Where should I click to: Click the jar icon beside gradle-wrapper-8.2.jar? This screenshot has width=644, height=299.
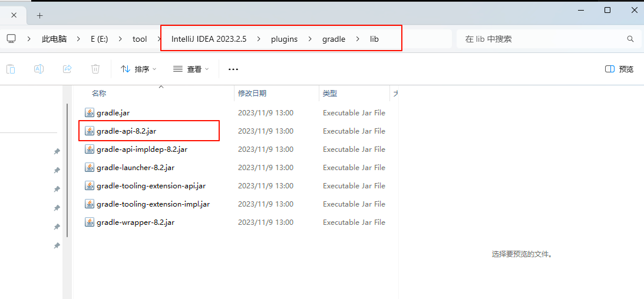coord(90,222)
